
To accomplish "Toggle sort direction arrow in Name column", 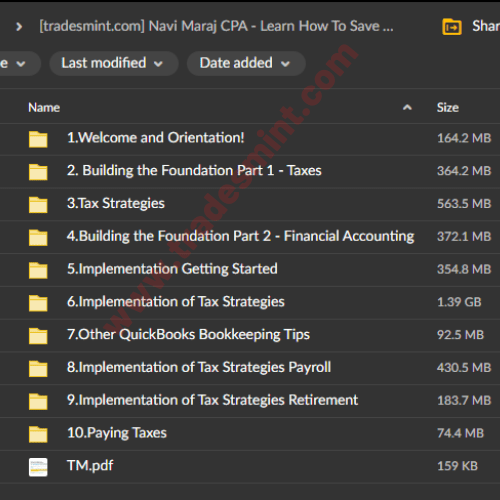I will (x=407, y=107).
